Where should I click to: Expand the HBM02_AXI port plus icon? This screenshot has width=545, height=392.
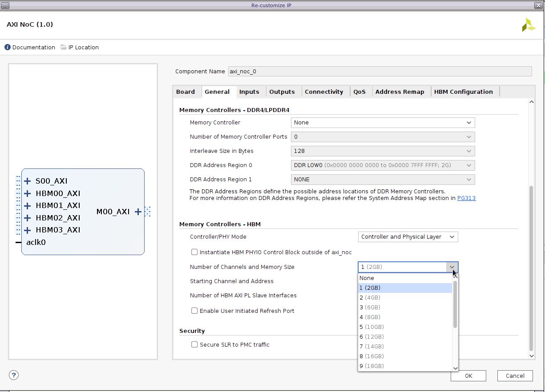point(28,218)
